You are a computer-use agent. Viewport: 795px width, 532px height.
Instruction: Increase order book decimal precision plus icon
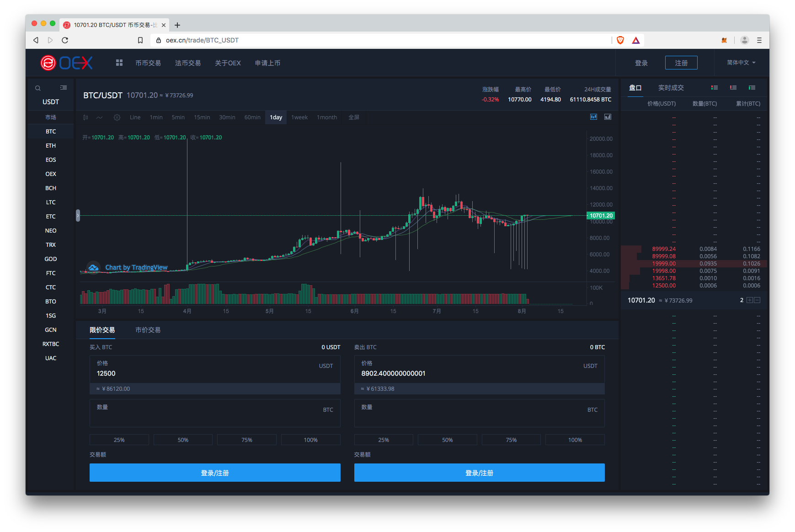(750, 300)
